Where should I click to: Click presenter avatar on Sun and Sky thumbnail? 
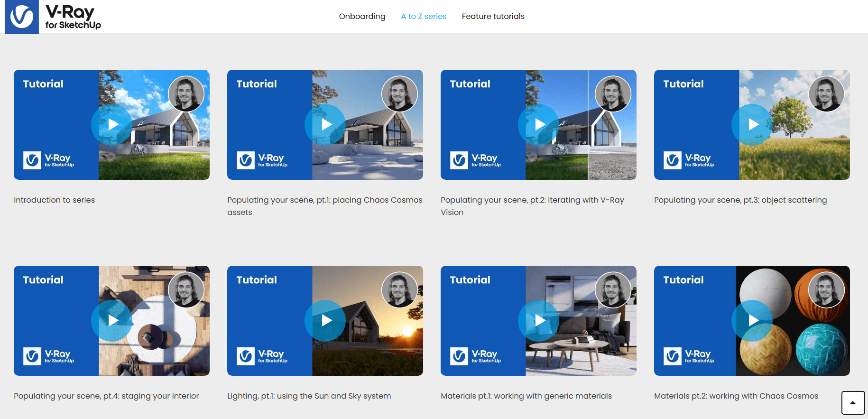click(400, 290)
